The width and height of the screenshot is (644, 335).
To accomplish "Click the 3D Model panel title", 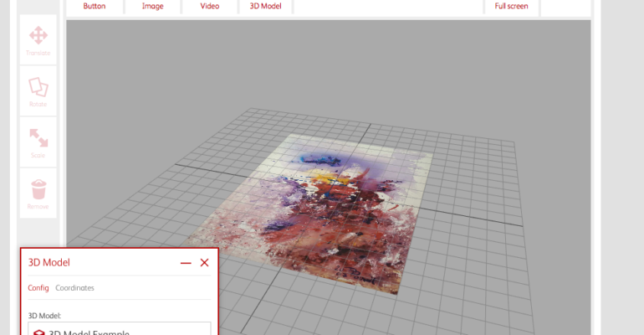I will click(x=49, y=263).
